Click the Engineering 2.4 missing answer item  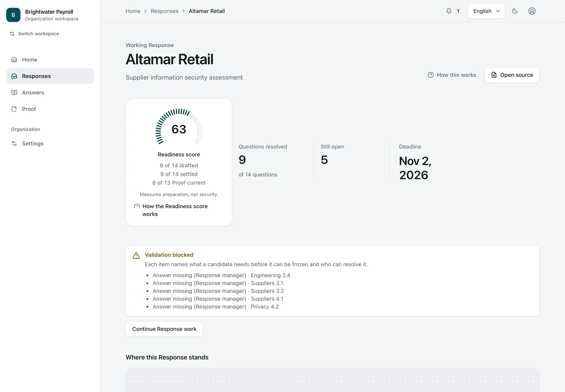click(x=221, y=275)
